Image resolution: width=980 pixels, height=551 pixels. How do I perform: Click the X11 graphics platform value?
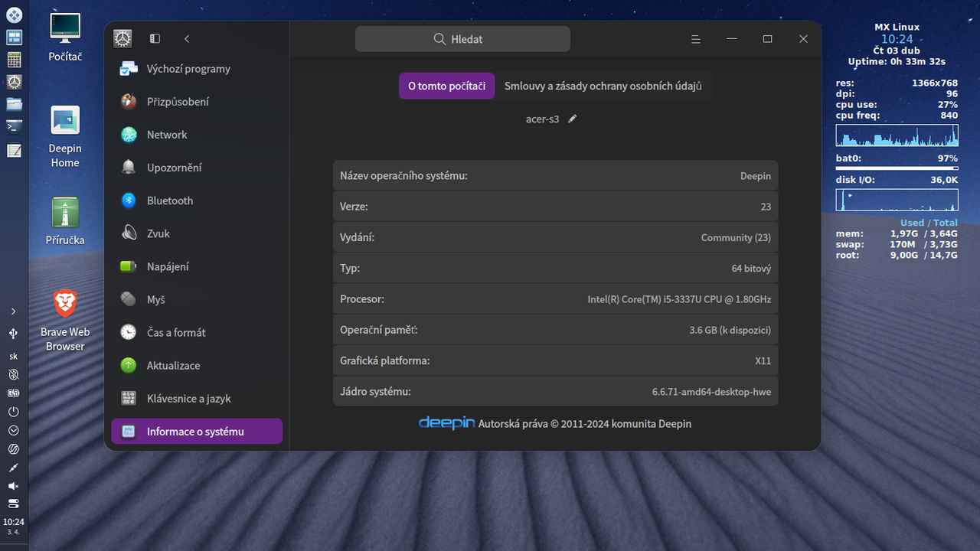coord(763,360)
